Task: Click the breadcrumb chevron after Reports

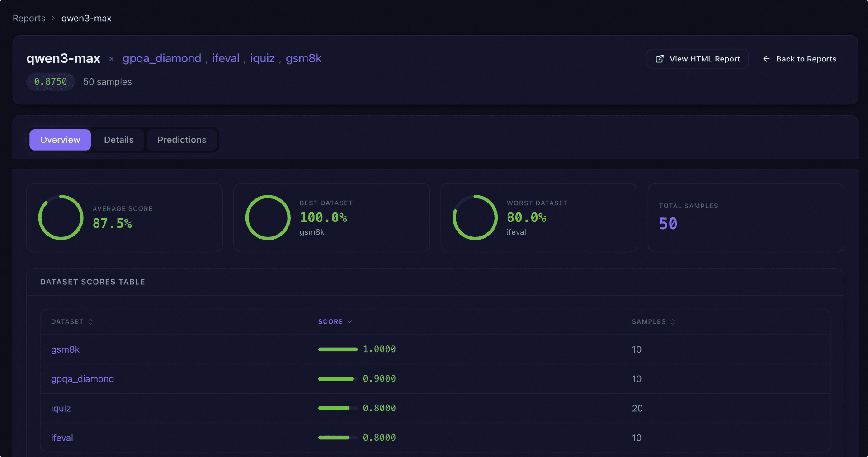Action: click(x=53, y=19)
